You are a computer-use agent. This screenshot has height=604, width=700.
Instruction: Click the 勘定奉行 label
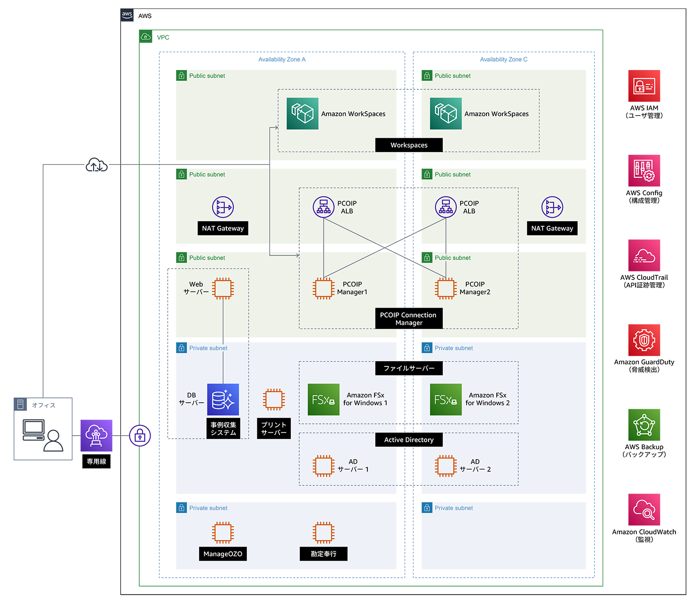click(x=324, y=554)
